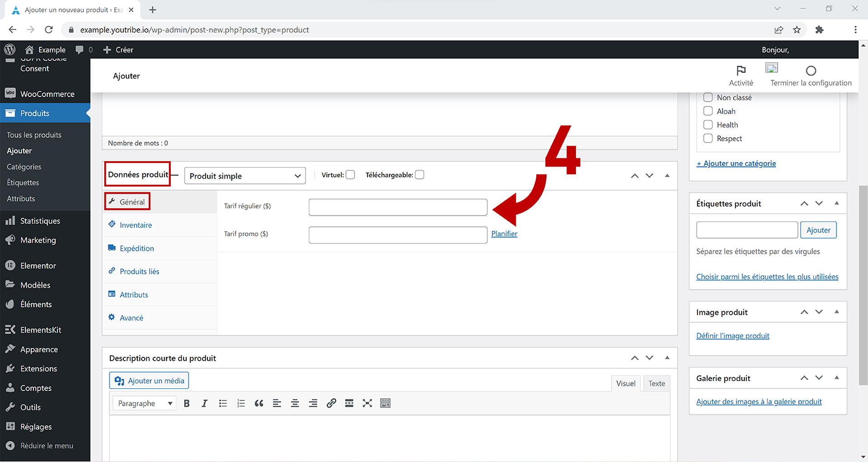
Task: Click the Italic formatting icon
Action: click(204, 403)
